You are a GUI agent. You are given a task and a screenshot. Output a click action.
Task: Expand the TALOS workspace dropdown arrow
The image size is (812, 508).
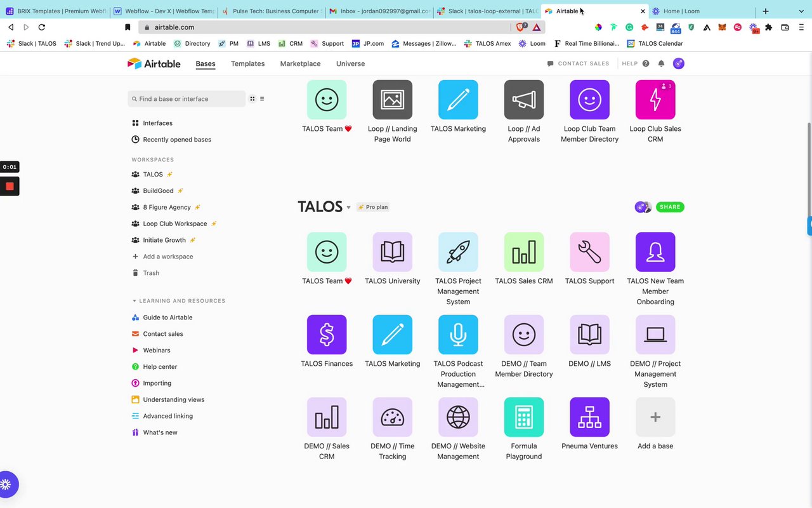pos(348,208)
